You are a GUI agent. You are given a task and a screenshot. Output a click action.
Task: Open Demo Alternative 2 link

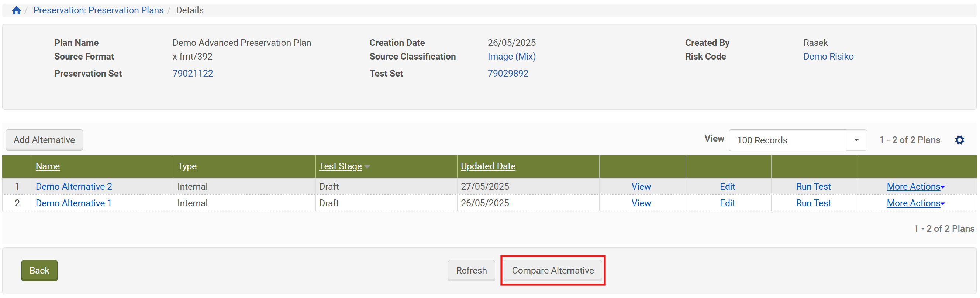click(74, 186)
